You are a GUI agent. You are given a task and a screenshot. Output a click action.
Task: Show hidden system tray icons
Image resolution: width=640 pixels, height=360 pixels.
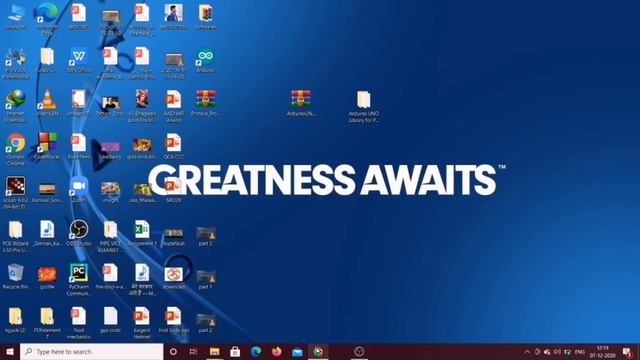tap(527, 351)
